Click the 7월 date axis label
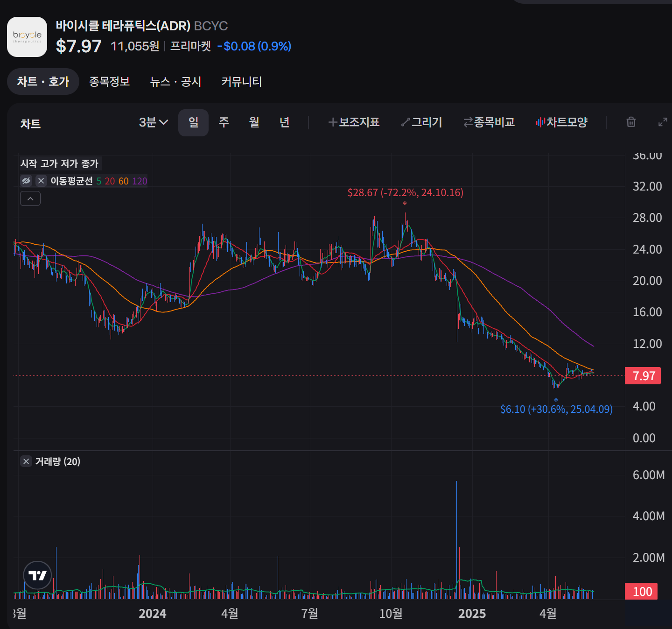 (x=310, y=614)
